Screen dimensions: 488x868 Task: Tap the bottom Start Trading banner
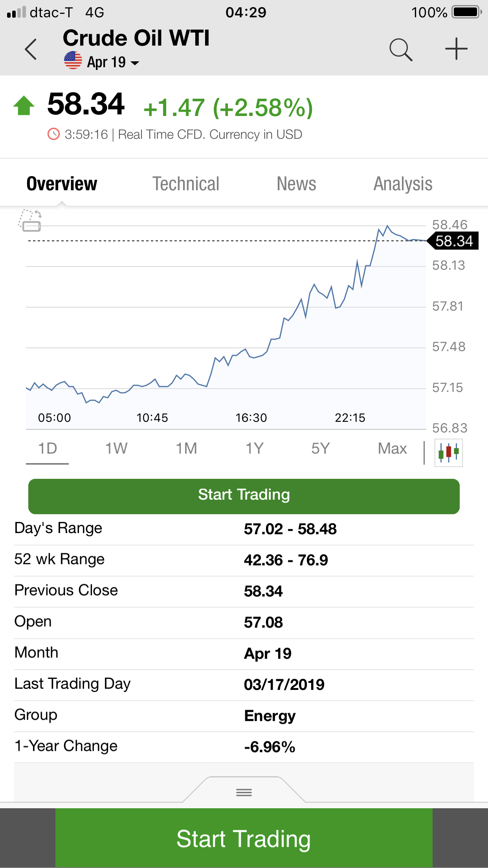pyautogui.click(x=244, y=838)
